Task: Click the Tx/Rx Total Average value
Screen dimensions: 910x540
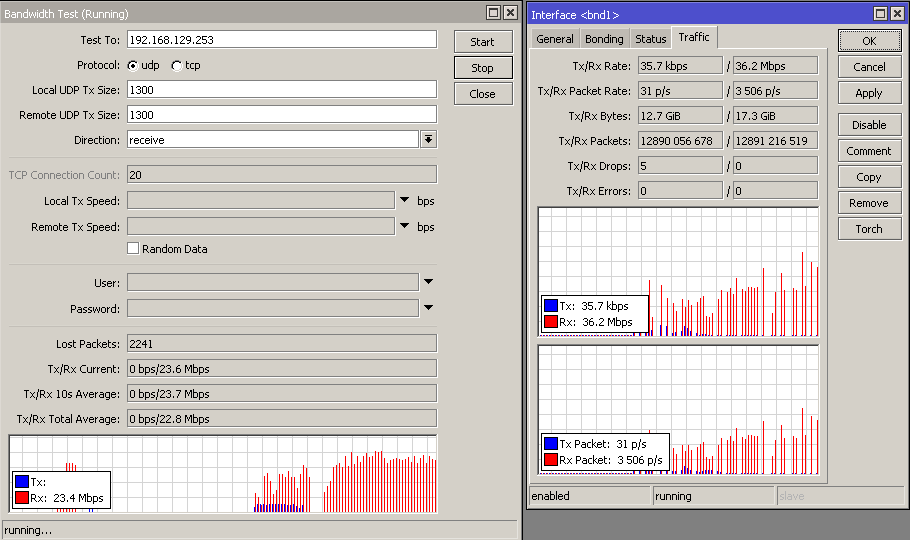Action: tap(281, 418)
